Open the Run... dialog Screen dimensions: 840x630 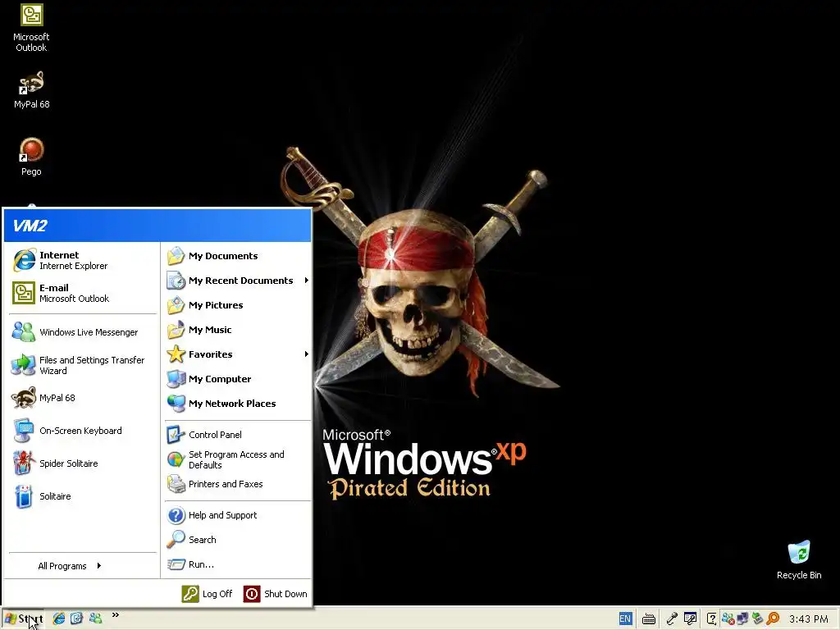pyautogui.click(x=237, y=564)
